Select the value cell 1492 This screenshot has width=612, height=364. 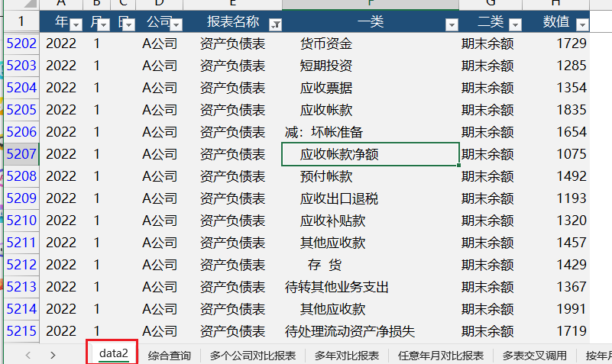click(555, 176)
